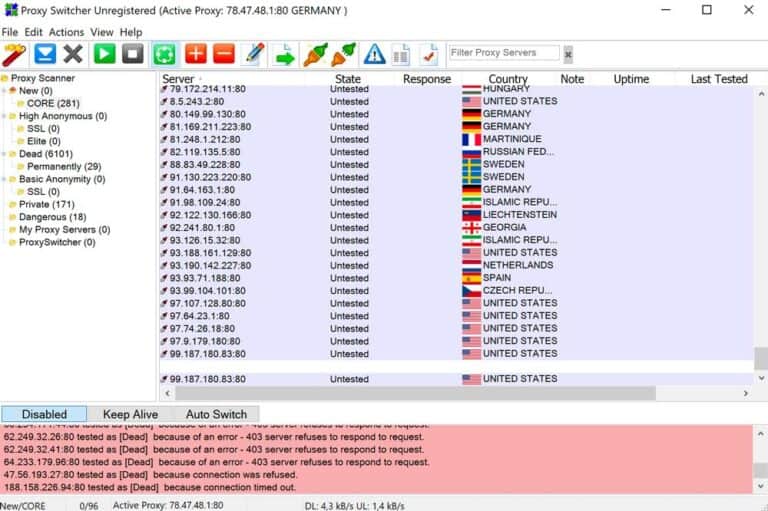Click the Spain flag beside 93.93.71.188:80
This screenshot has width=768, height=511.
tap(472, 278)
